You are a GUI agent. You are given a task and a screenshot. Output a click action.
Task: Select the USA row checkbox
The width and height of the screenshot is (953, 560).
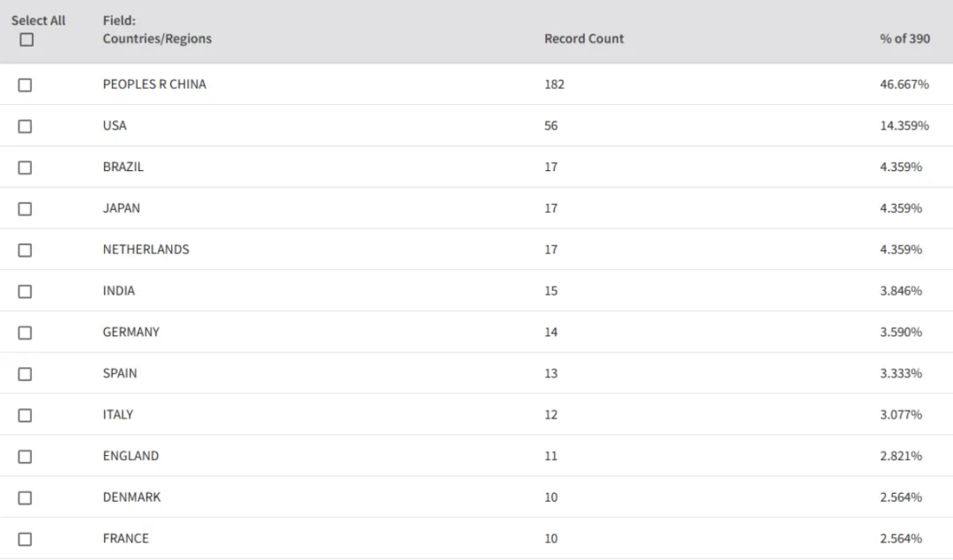tap(25, 126)
